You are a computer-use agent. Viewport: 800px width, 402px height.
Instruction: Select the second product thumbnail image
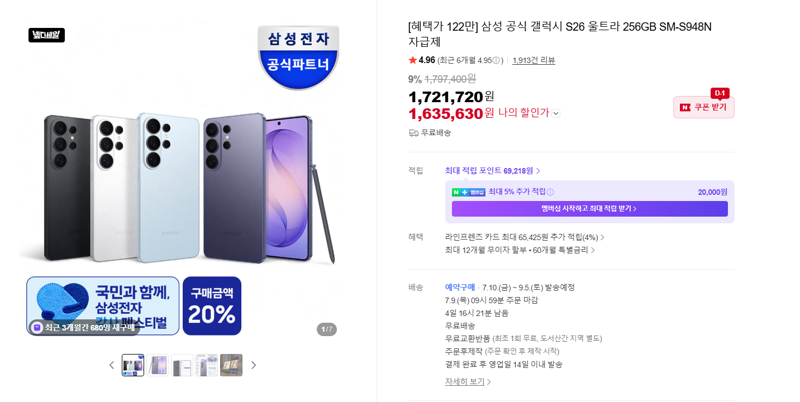[x=158, y=365]
